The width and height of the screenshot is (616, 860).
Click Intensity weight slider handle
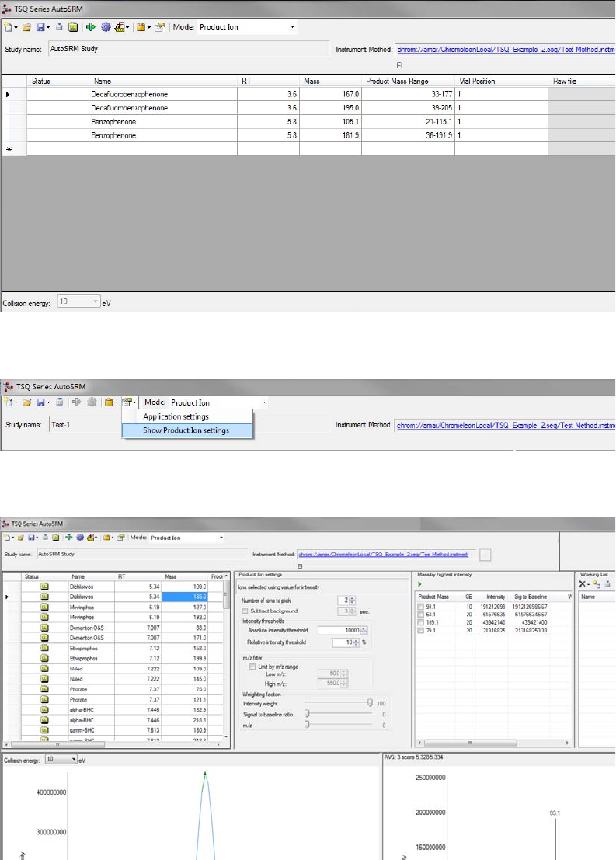(x=371, y=703)
